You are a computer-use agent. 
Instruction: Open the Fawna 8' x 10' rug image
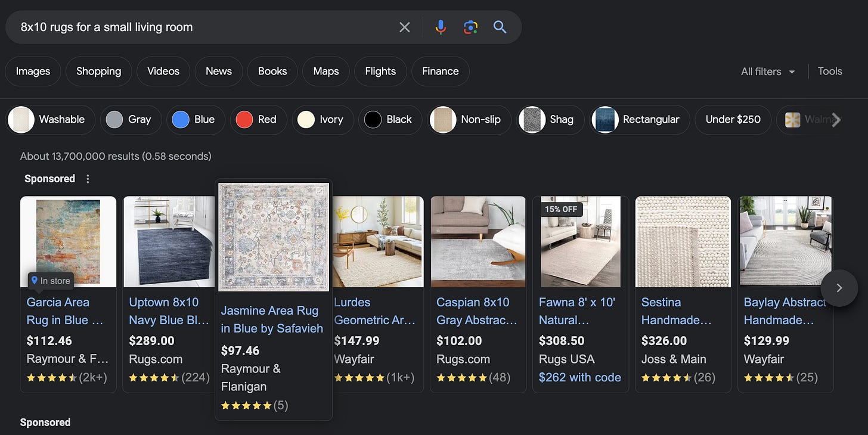pos(581,241)
